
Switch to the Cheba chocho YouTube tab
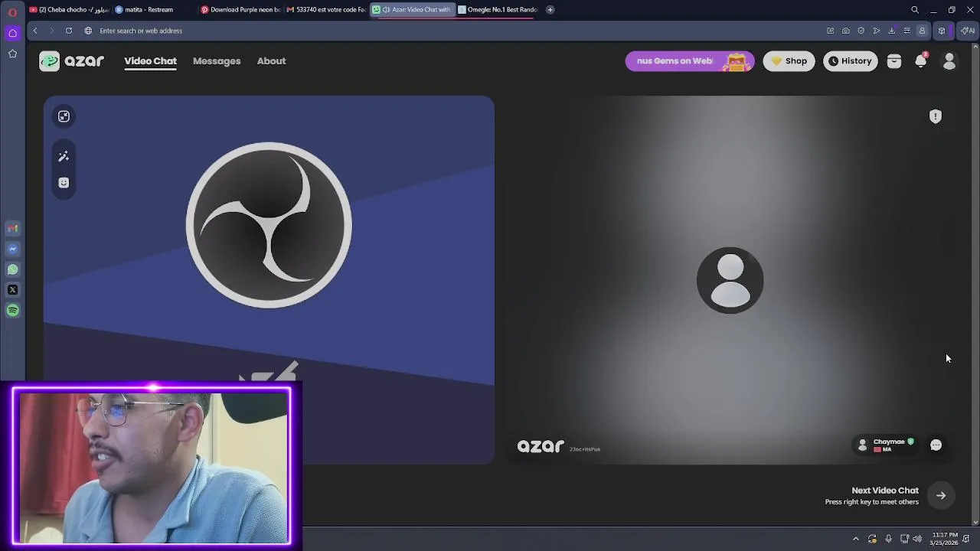[69, 10]
